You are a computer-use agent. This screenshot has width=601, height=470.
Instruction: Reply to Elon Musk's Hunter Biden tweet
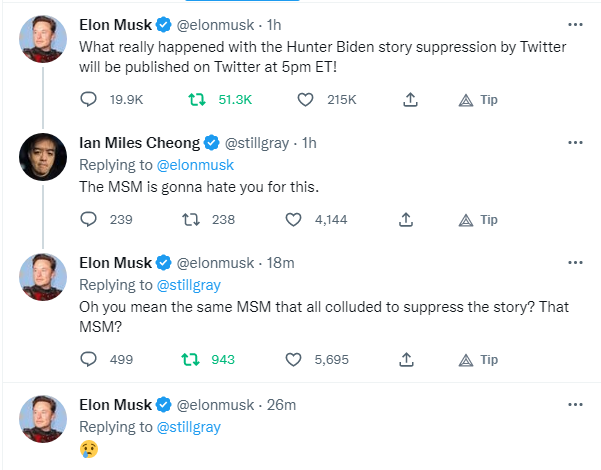point(88,100)
